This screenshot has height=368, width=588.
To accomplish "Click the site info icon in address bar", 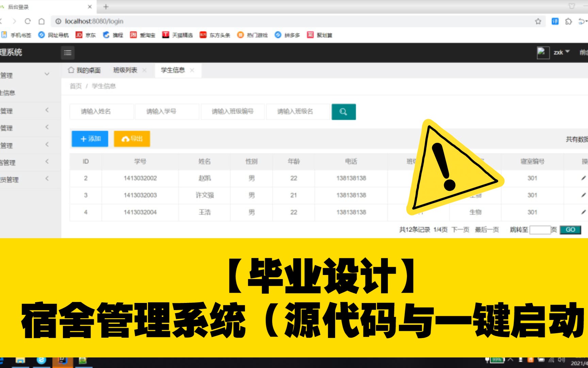I will [x=58, y=21].
